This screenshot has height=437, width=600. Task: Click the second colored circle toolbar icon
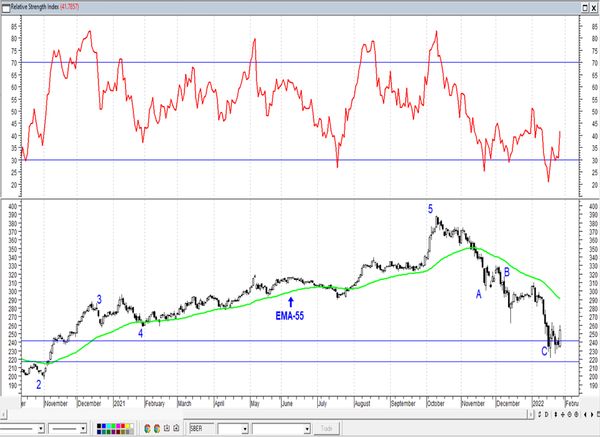tap(157, 428)
